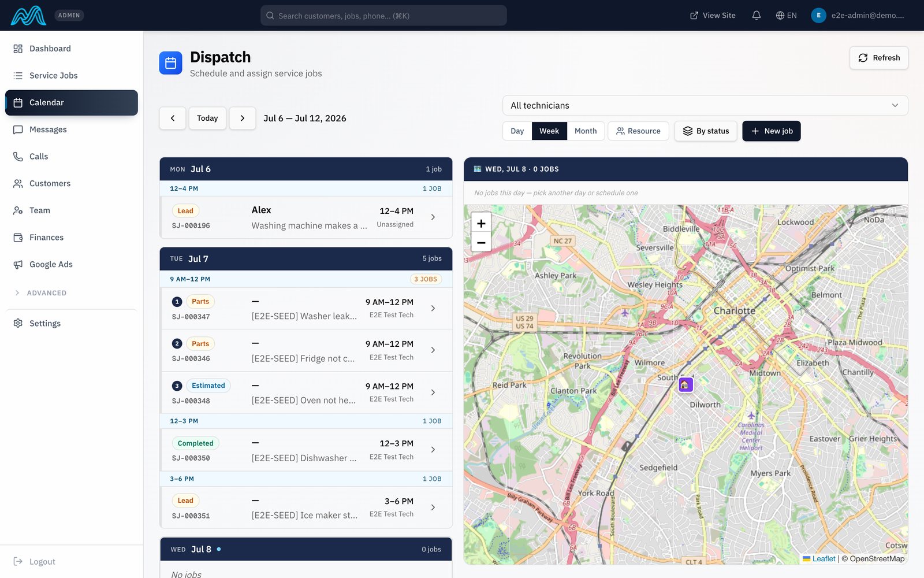Click sequence number 1 circle

tap(177, 302)
